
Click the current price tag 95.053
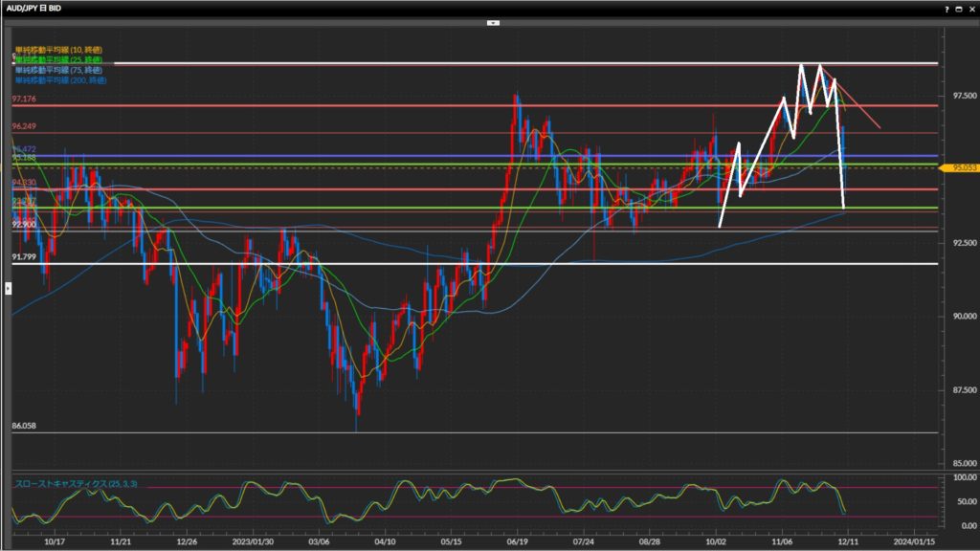[963, 167]
